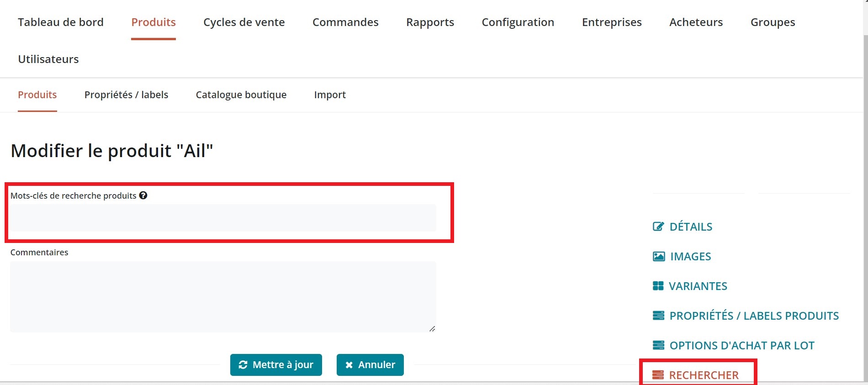Click the Détails edit pencil icon
Viewport: 868px width, 385px height.
click(658, 227)
